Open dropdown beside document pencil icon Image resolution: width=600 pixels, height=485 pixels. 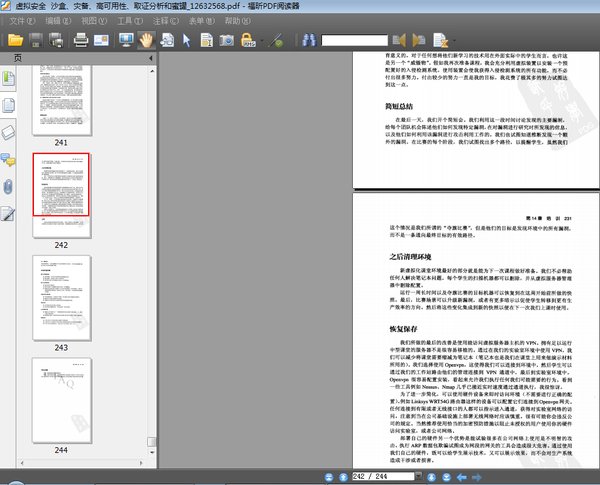(454, 41)
